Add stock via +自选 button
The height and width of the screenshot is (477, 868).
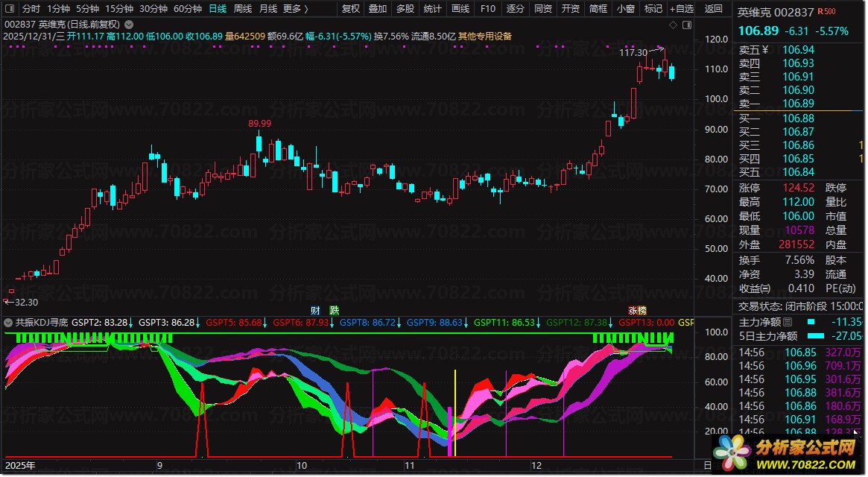click(x=682, y=8)
